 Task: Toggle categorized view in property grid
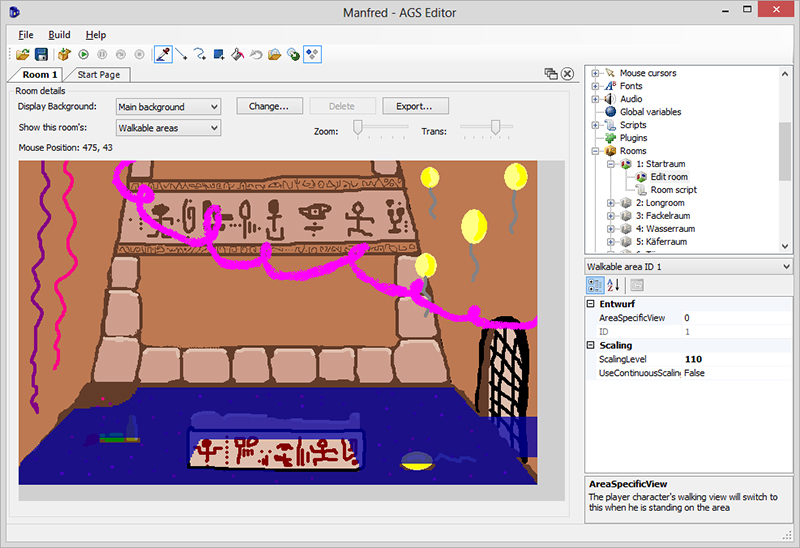(594, 286)
